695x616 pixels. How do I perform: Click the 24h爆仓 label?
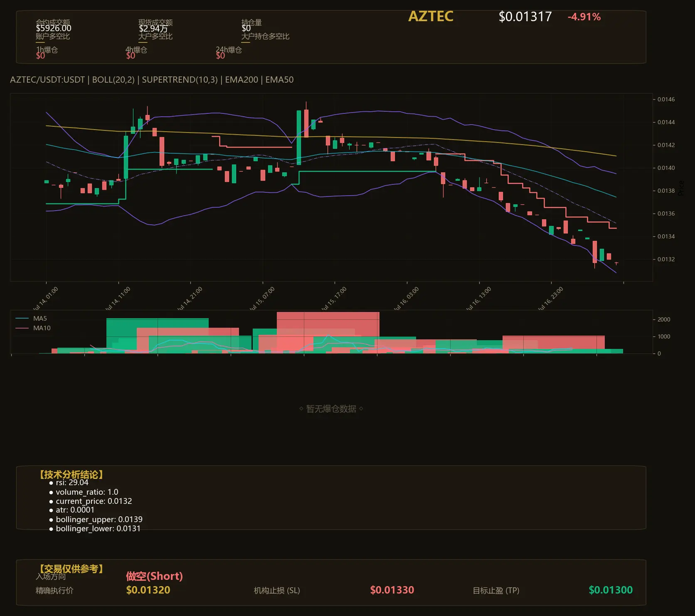(x=229, y=50)
